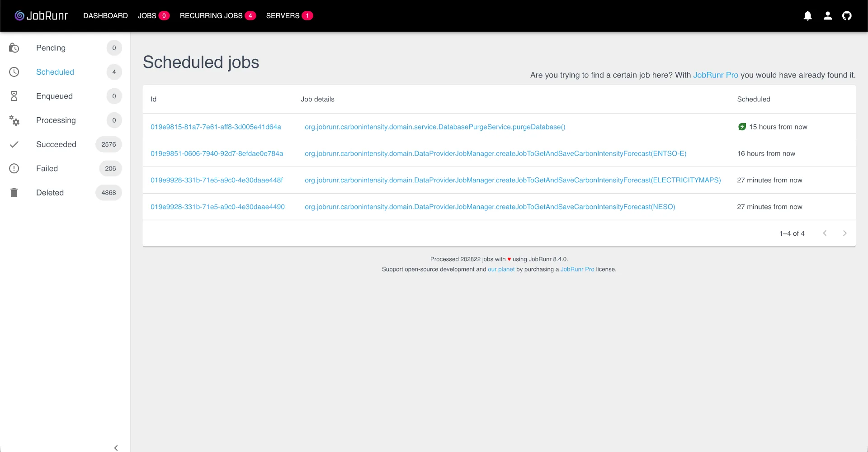
Task: Click the Recurring Jobs 4 badge
Action: point(250,16)
